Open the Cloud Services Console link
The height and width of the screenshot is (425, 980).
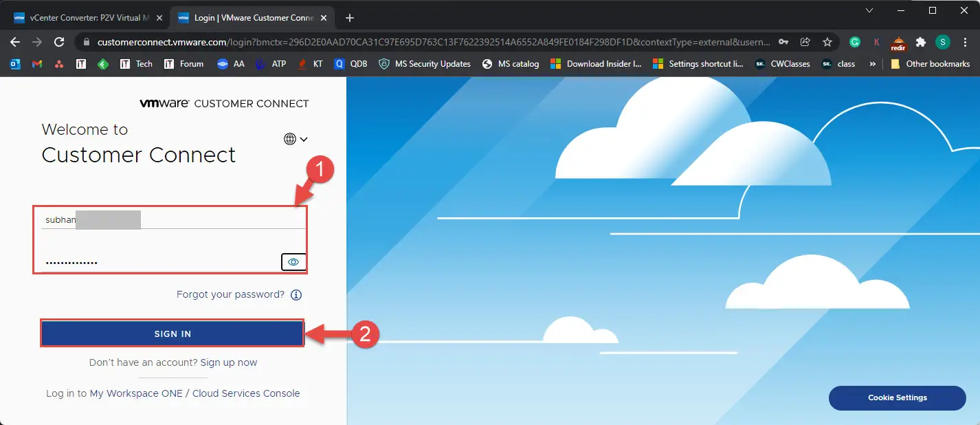click(246, 393)
